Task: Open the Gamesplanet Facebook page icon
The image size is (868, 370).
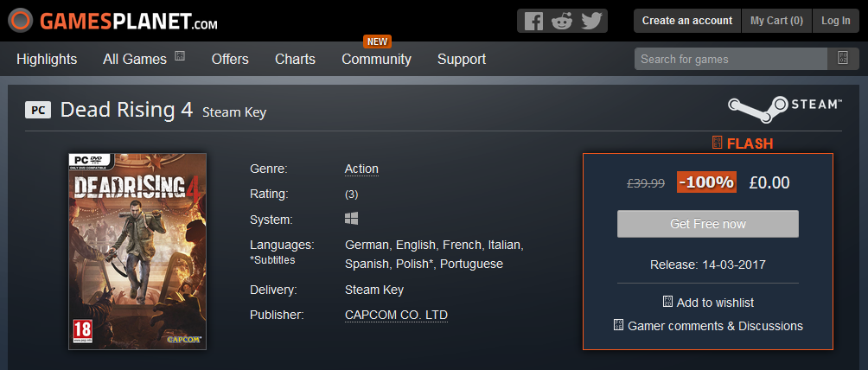Action: [x=533, y=21]
